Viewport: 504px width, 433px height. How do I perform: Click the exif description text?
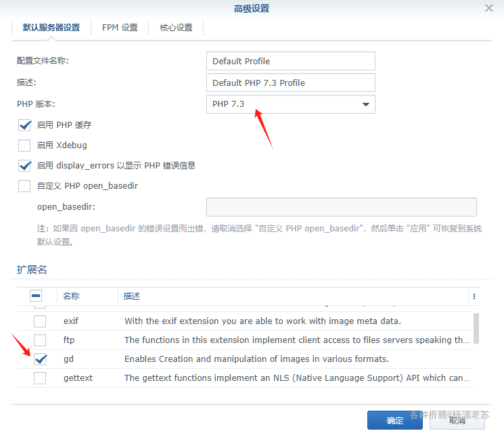(x=262, y=321)
